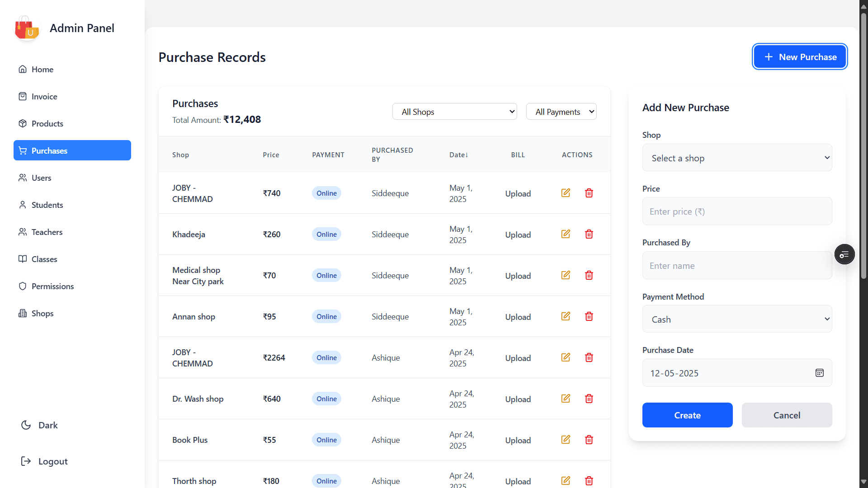The width and height of the screenshot is (868, 488).
Task: Delete the Khadeeja purchase record
Action: tap(589, 234)
